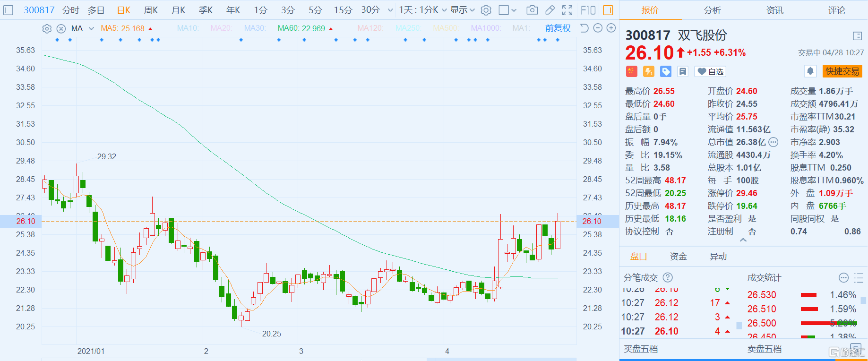Screen dimensions: 868x361
Task: Select 15分 timeframe
Action: point(343,10)
